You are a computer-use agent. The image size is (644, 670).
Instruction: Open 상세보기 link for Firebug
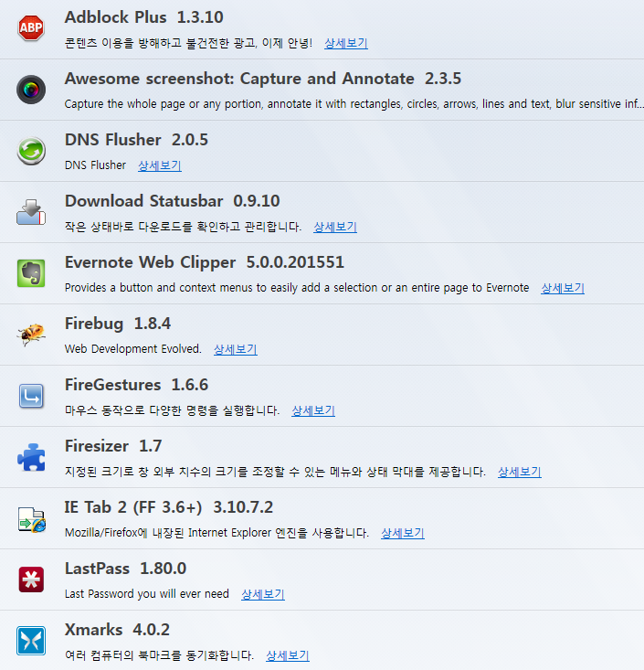click(x=236, y=349)
